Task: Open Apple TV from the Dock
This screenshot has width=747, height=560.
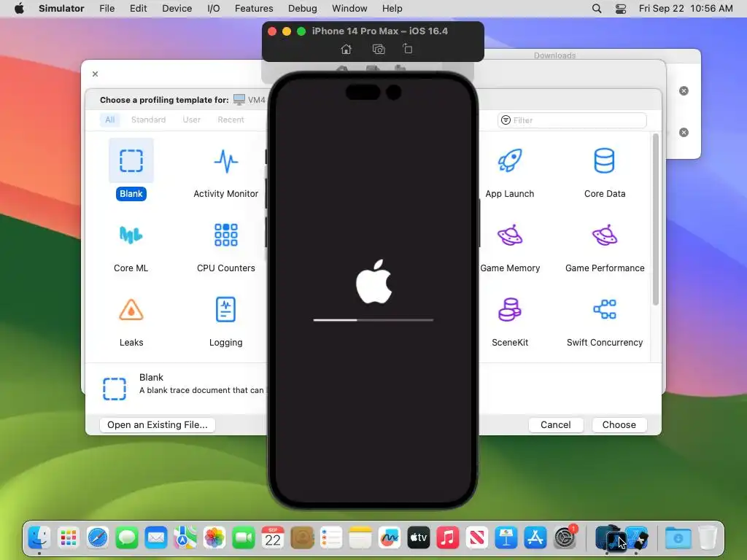Action: [418, 538]
